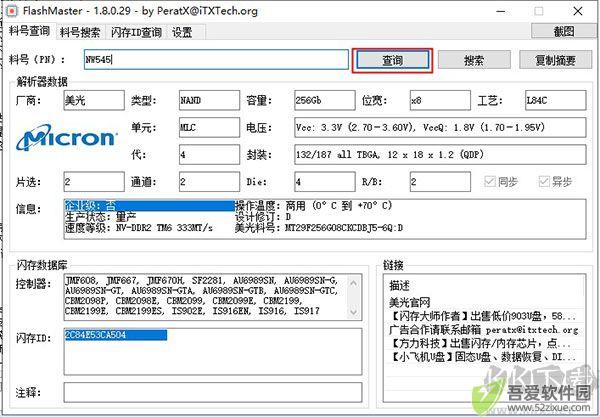Click the 工艺 field showing L84C

click(555, 101)
